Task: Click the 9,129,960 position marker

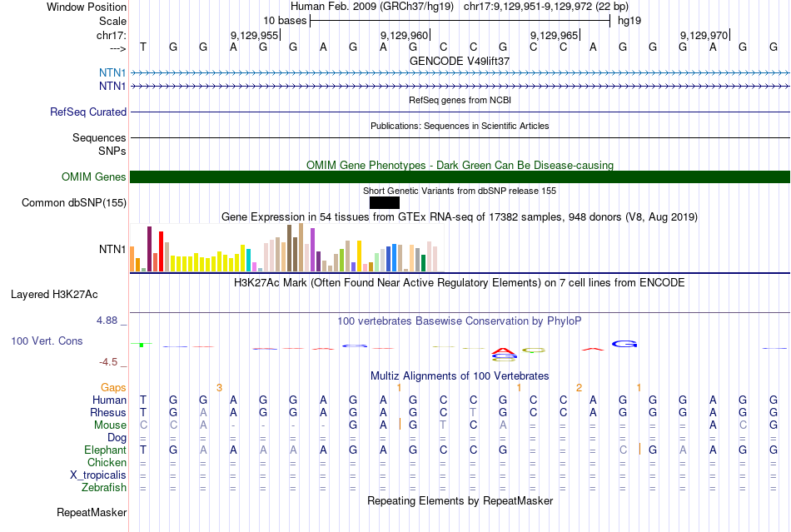Action: click(x=405, y=35)
